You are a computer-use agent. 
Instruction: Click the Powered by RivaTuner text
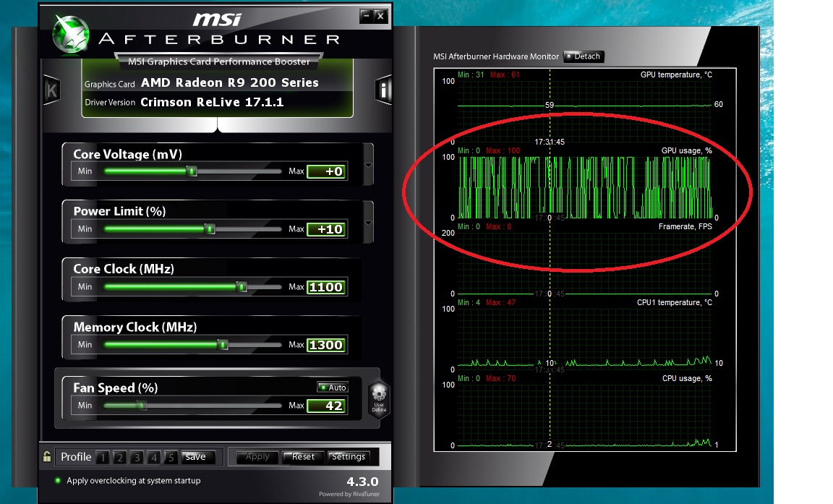[x=349, y=494]
